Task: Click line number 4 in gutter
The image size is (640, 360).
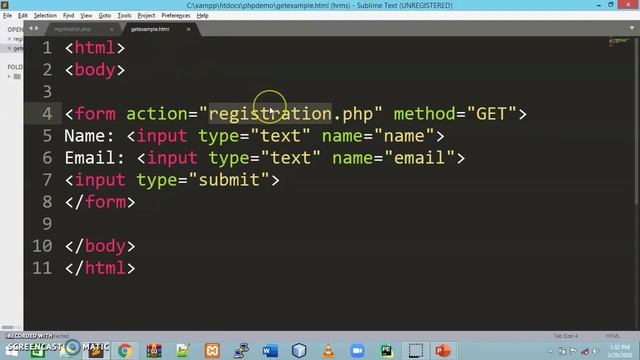Action: point(47,114)
